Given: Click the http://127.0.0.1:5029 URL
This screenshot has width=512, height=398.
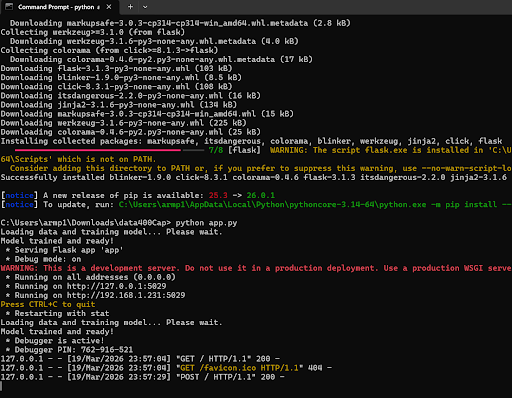Looking at the screenshot, I should (116, 286).
